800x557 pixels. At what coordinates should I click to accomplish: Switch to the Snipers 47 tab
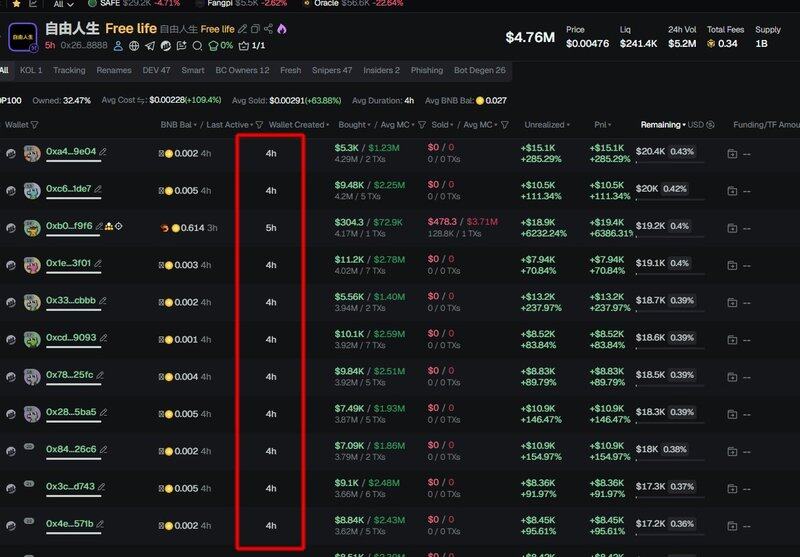tap(332, 71)
